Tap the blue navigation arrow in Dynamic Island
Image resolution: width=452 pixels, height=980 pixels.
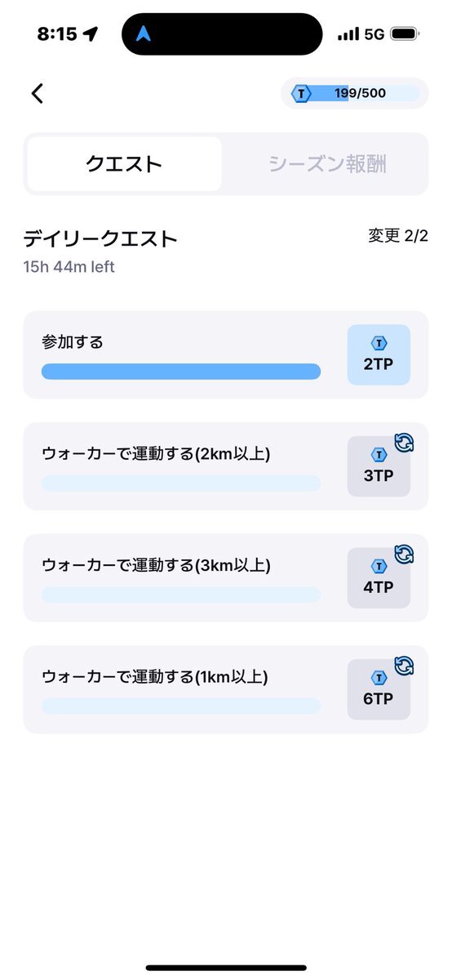tap(144, 34)
